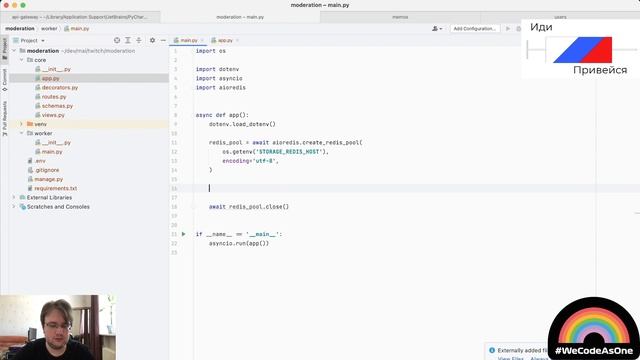Hide the Project panel with minus icon
The width and height of the screenshot is (640, 360).
(x=163, y=40)
